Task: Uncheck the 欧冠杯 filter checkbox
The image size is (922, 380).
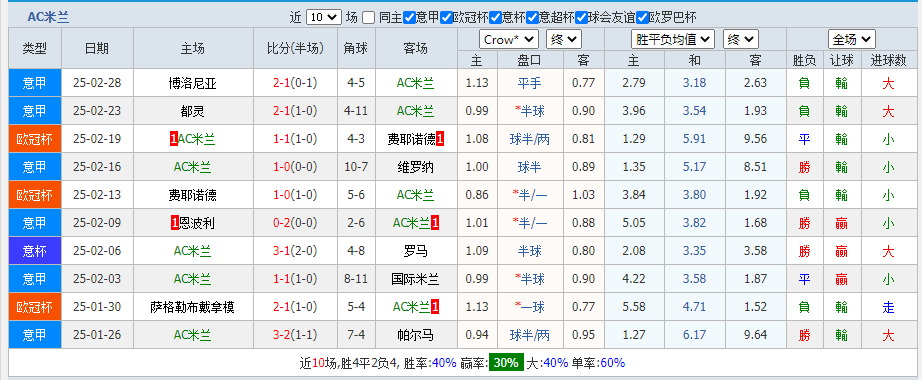Action: pyautogui.click(x=446, y=18)
